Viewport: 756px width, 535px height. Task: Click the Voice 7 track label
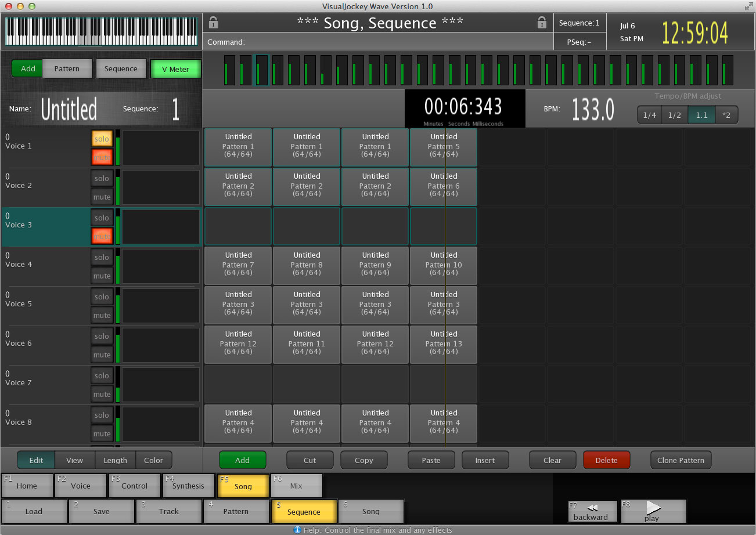tap(19, 383)
